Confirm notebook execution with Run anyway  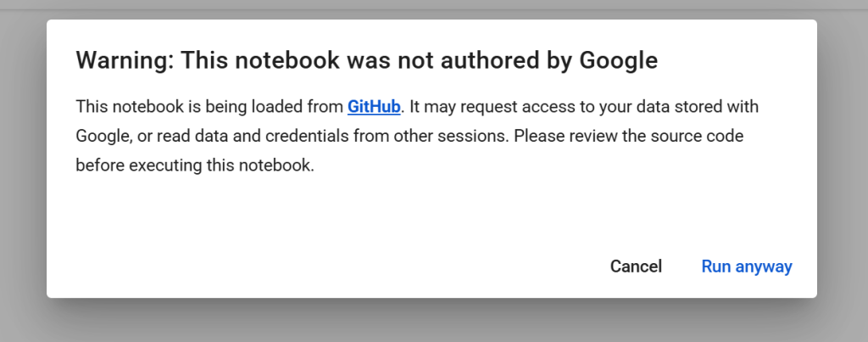point(746,266)
